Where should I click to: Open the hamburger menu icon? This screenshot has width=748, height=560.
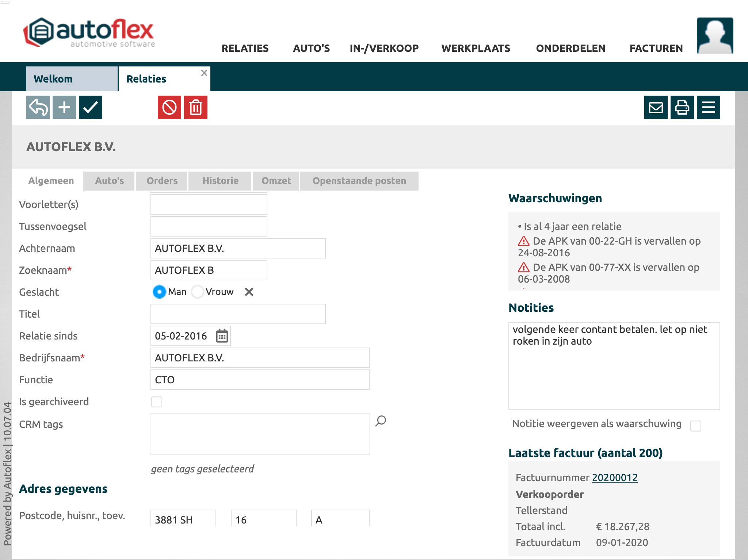(709, 107)
